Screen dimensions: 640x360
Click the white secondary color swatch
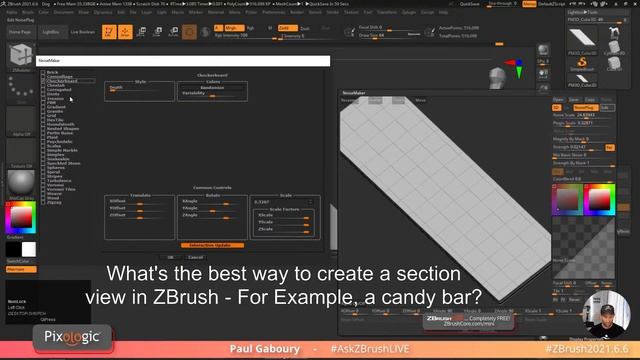[29, 249]
